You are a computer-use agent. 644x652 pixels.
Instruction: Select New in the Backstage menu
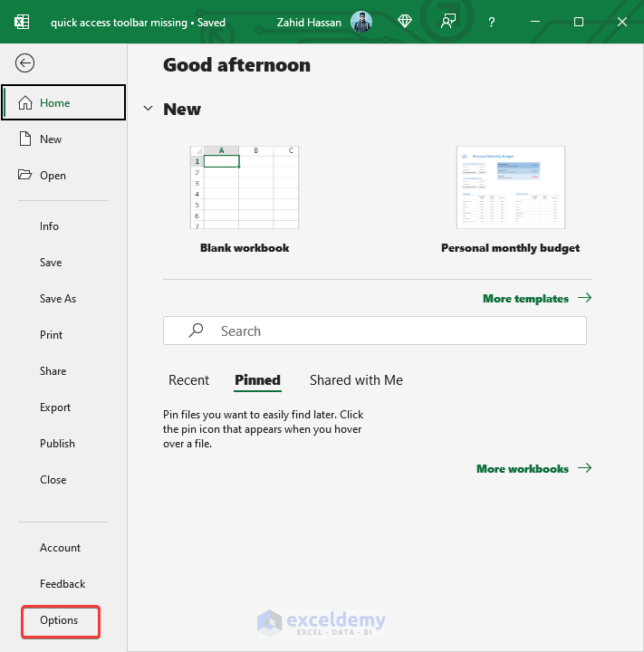63,139
